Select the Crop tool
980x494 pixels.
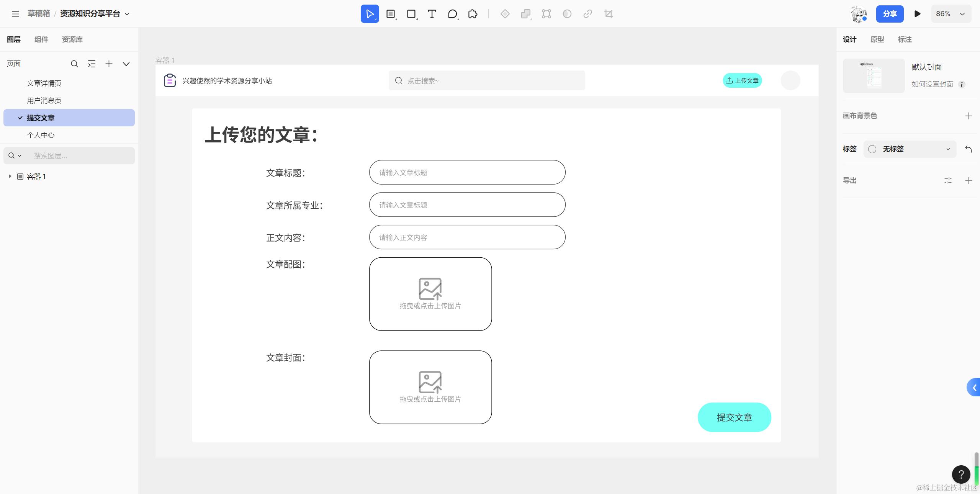tap(608, 14)
